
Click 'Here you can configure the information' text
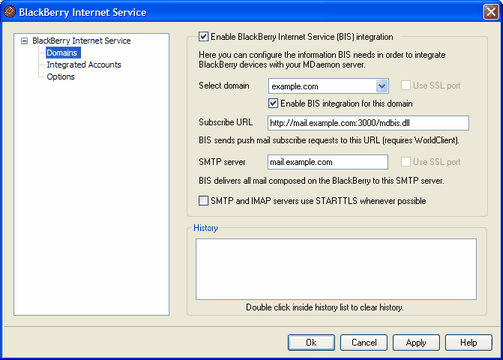[322, 60]
